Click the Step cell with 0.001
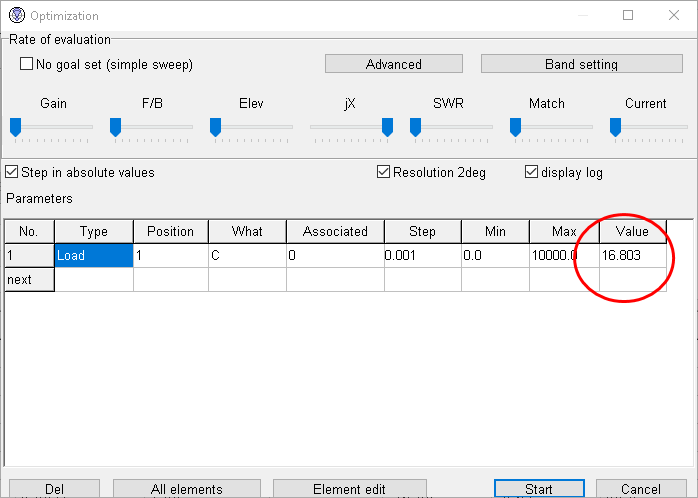The width and height of the screenshot is (698, 498). (421, 255)
